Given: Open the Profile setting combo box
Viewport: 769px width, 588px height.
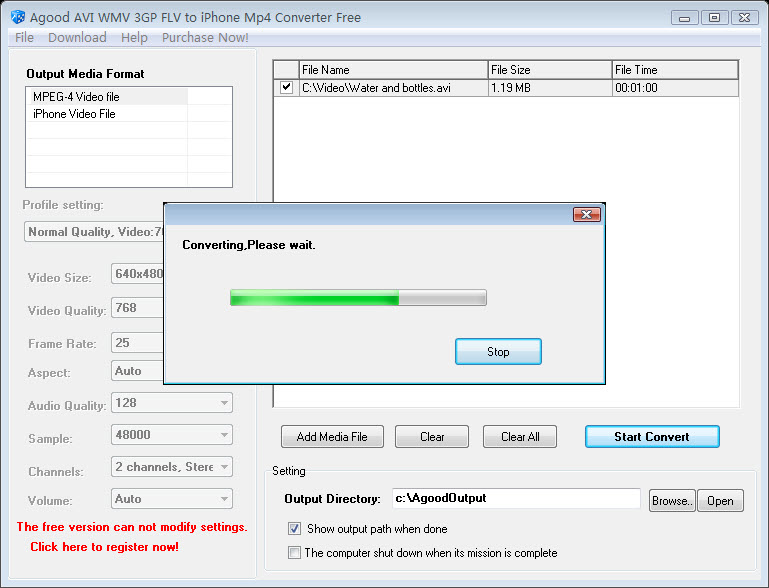Looking at the screenshot, I should click(94, 231).
